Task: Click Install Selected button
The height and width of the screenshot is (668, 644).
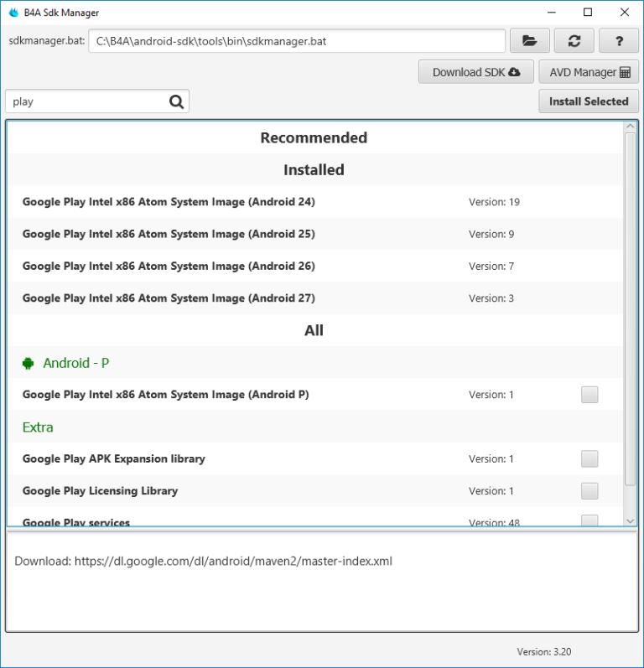Action: coord(589,101)
